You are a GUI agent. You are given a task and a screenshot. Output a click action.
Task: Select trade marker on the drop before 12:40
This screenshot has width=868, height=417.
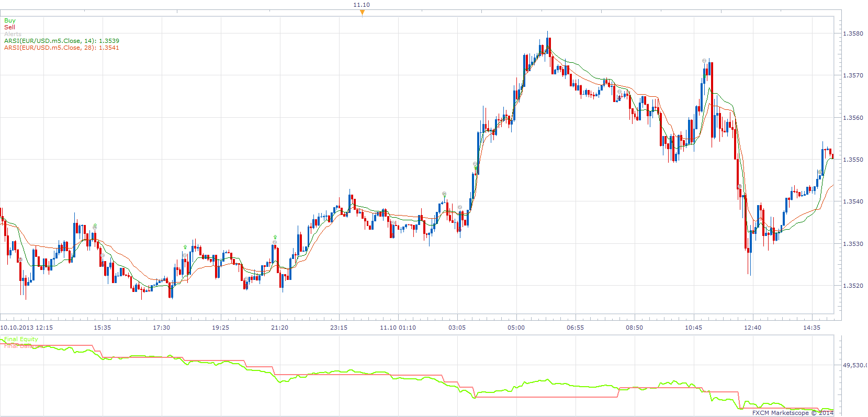(740, 186)
